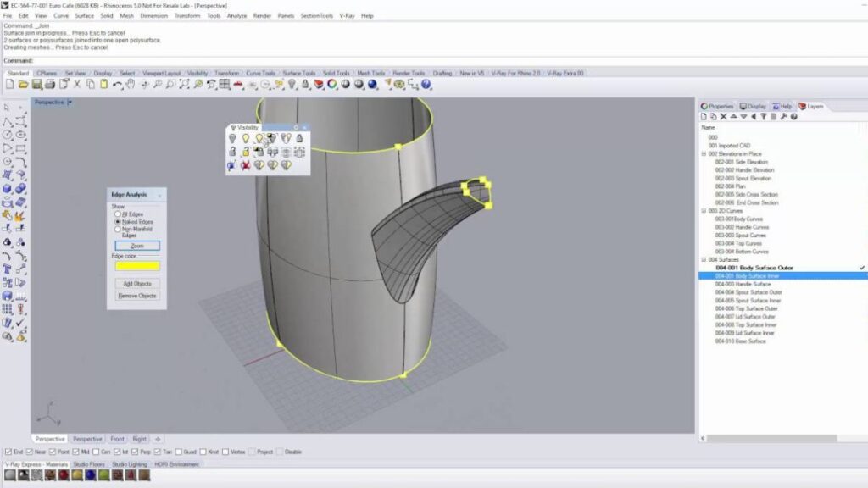This screenshot has width=868, height=488.
Task: Click the Zoom button in Edge Analysis
Action: (x=136, y=246)
